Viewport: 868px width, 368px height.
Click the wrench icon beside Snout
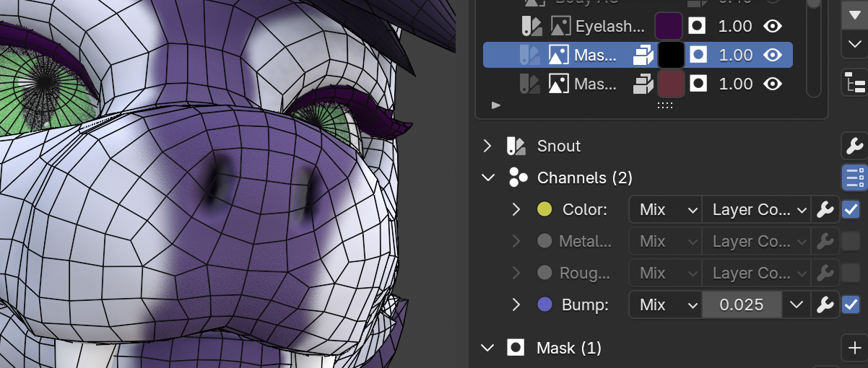(854, 146)
